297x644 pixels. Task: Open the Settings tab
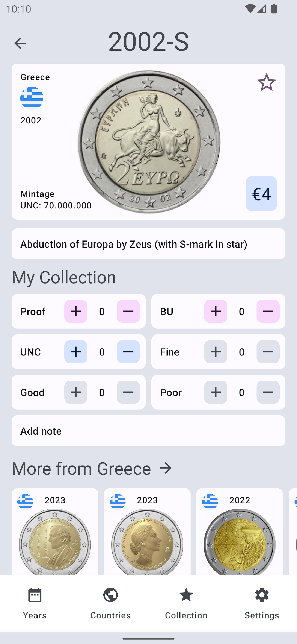tap(262, 603)
